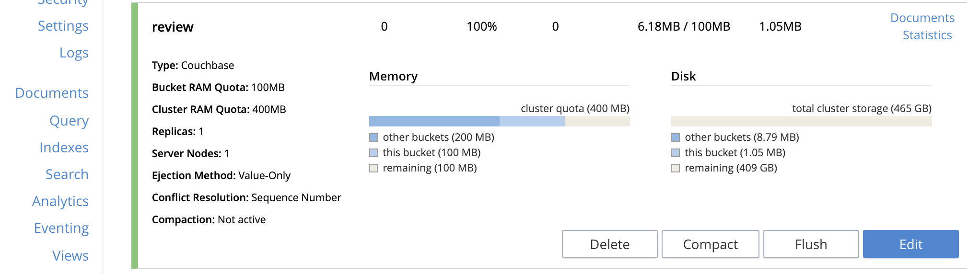
Task: Flush the review bucket
Action: pyautogui.click(x=811, y=244)
